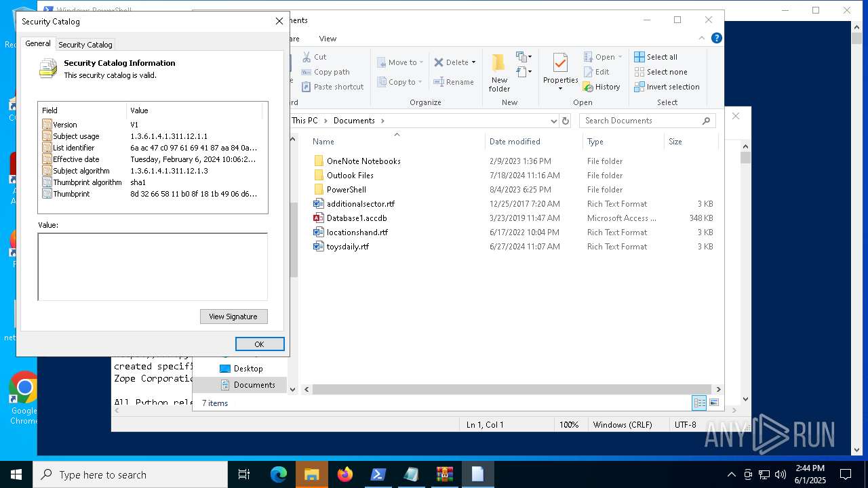Create a New folder
This screenshot has height=488, width=868.
[499, 73]
